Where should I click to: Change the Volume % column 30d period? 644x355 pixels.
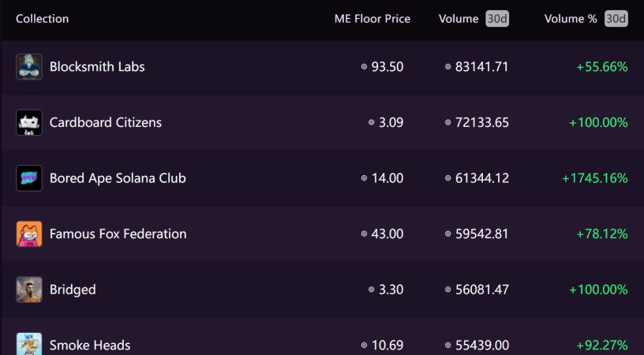point(616,19)
